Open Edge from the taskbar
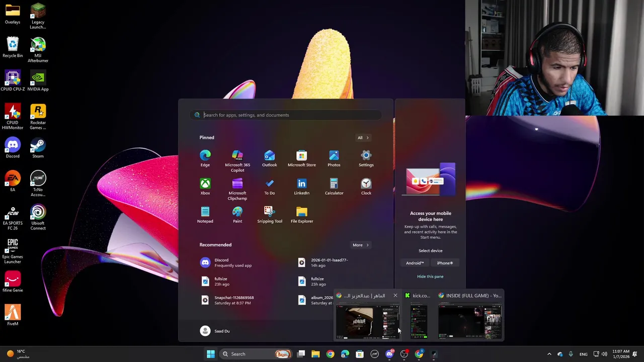This screenshot has width=644, height=362. 345,354
